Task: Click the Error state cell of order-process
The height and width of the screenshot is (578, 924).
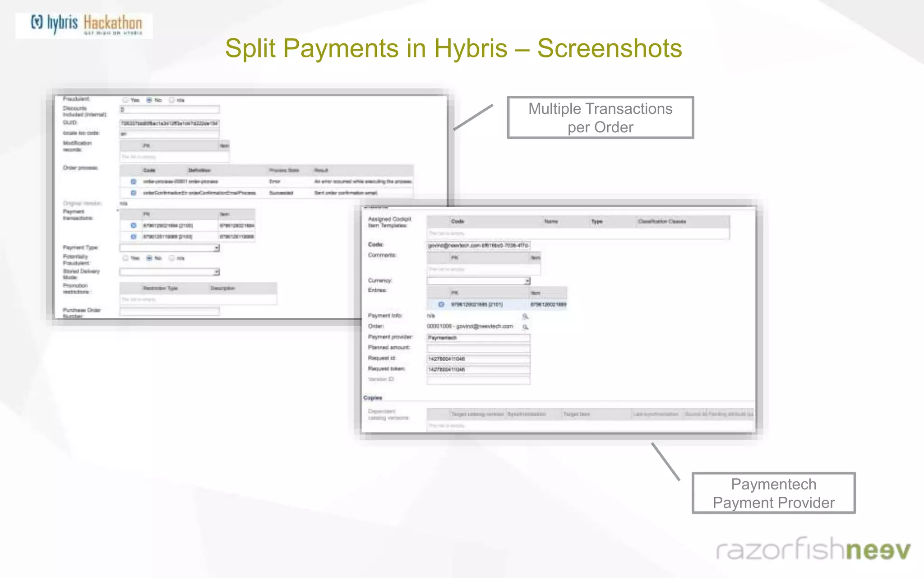Action: (x=275, y=182)
